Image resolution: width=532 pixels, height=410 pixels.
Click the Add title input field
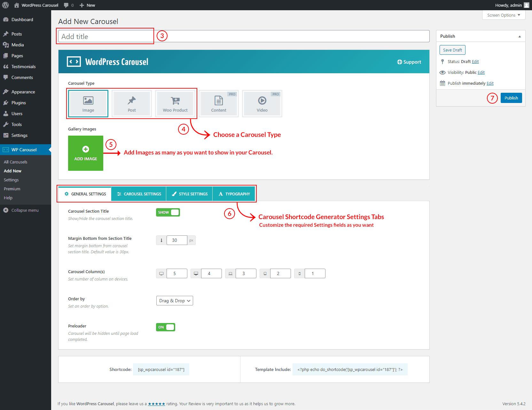[x=244, y=36]
